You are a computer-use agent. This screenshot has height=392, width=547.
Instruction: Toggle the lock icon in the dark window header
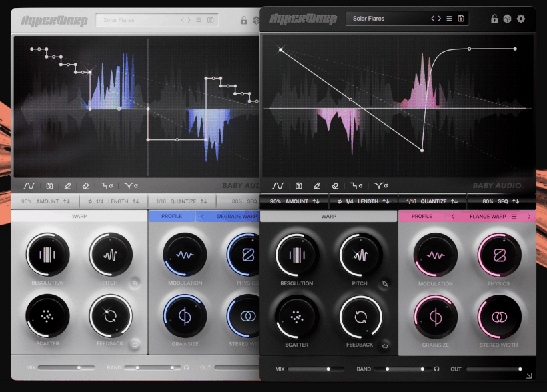click(494, 19)
